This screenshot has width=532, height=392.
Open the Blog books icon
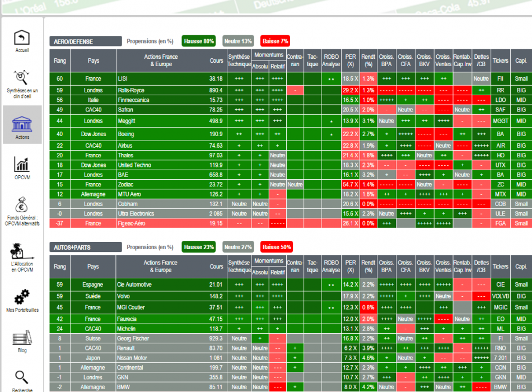pyautogui.click(x=22, y=338)
